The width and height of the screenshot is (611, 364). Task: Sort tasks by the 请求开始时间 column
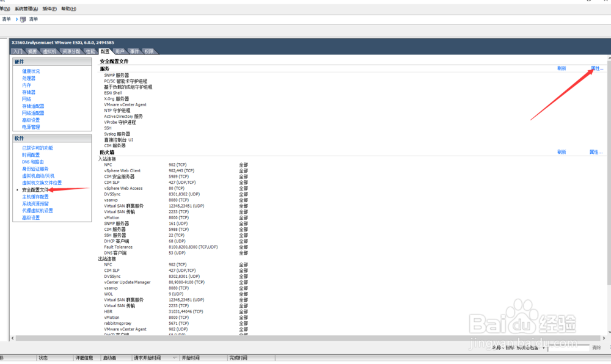pos(155,358)
